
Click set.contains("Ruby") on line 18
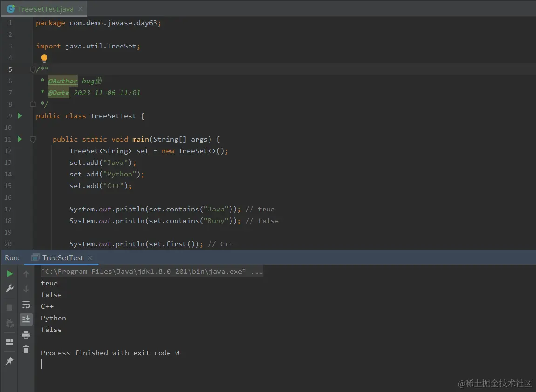(x=192, y=221)
